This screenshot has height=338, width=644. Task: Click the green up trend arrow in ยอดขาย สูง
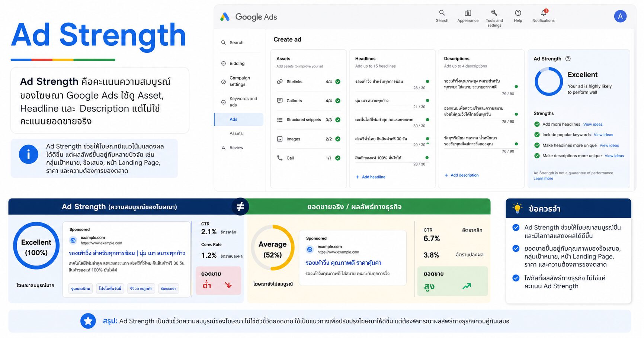[467, 286]
